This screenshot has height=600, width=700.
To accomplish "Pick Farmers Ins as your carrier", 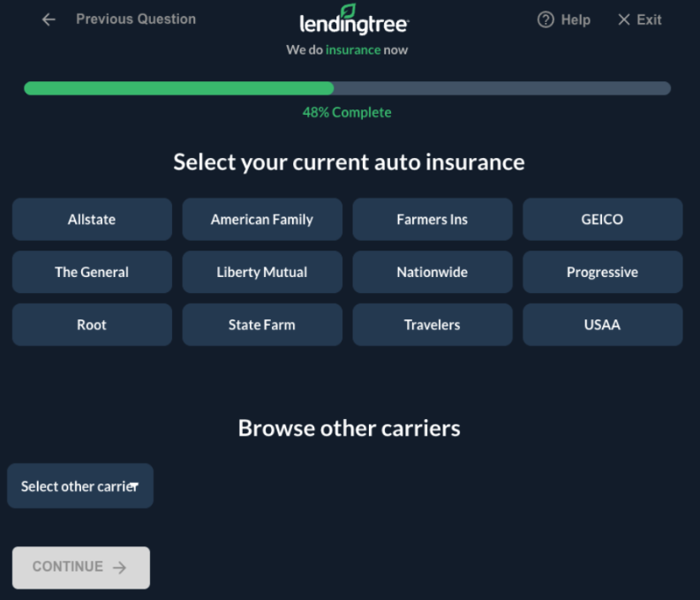I will click(433, 219).
